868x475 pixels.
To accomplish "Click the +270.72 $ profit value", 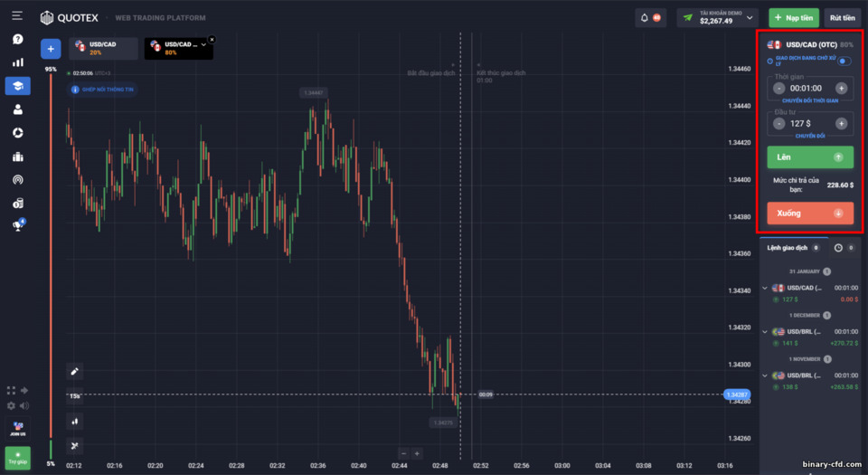I will click(844, 343).
